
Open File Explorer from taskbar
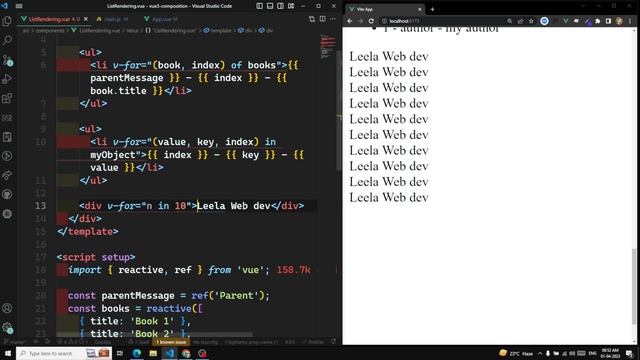coord(153,353)
